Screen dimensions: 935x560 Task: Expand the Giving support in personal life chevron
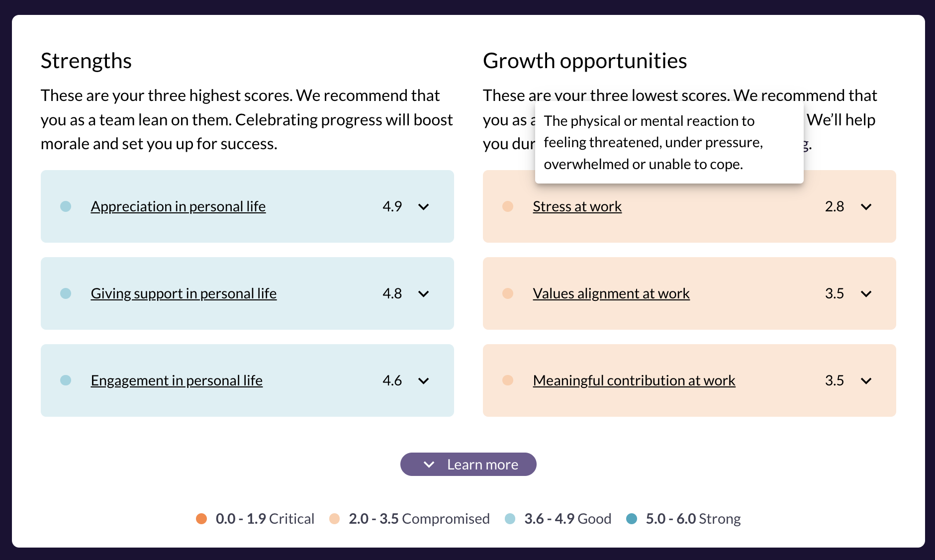tap(423, 294)
